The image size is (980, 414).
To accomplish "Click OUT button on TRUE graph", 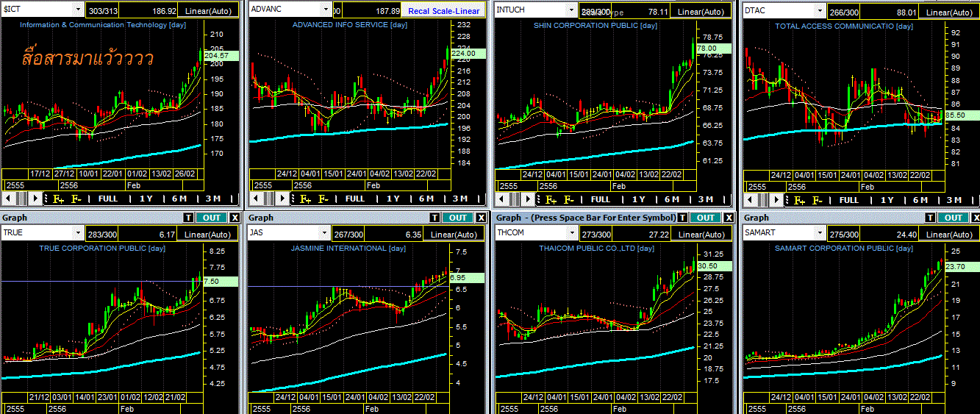I will point(211,218).
